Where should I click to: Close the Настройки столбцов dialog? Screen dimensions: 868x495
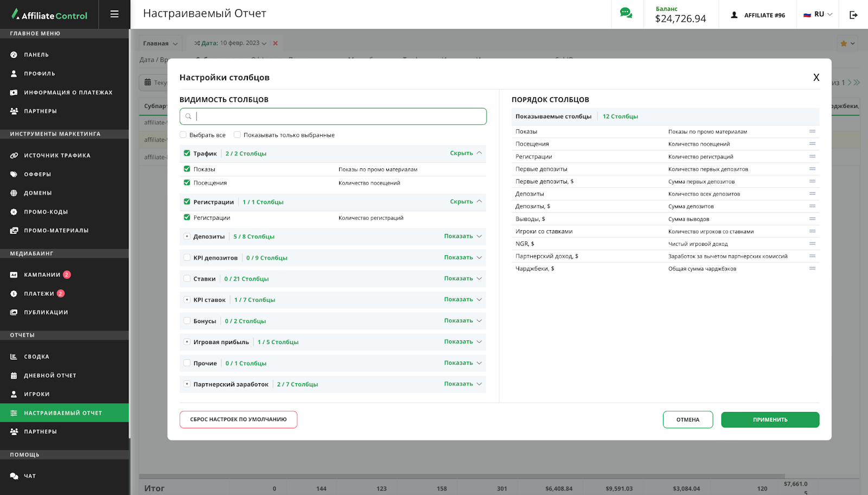click(x=816, y=78)
